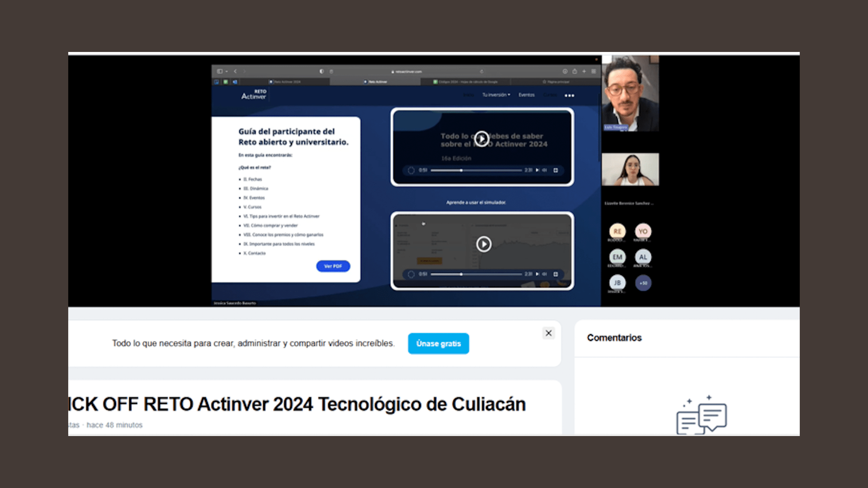Click Ver PDF button in participant guide

click(333, 266)
